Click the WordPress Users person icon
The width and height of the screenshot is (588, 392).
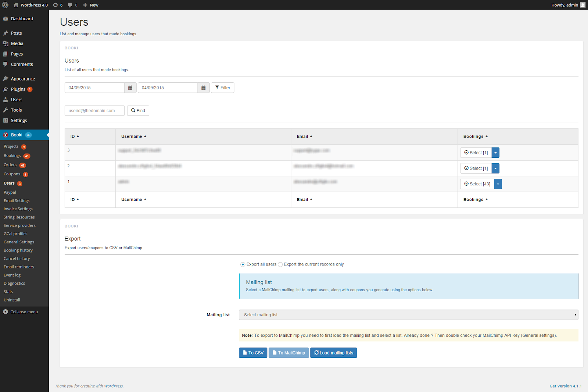tap(6, 100)
